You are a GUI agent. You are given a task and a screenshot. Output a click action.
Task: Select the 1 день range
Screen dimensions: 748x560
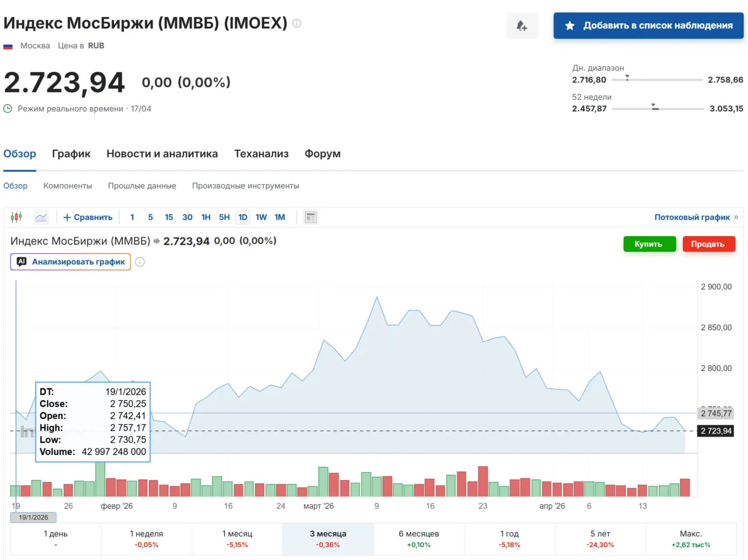tap(56, 539)
